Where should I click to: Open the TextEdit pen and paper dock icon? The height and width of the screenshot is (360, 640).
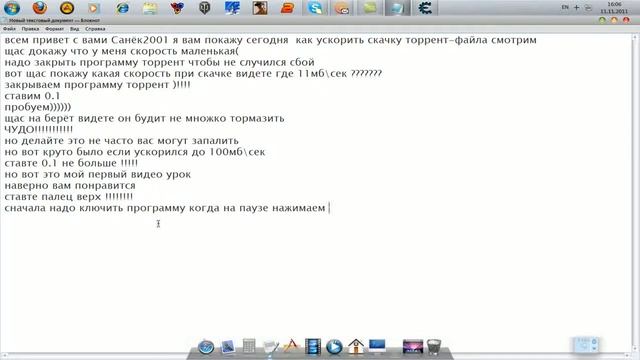[x=271, y=347]
